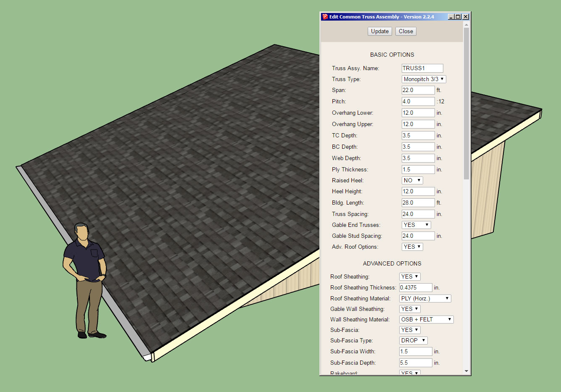
Task: Open the Gable End Trusses dropdown
Action: [416, 225]
